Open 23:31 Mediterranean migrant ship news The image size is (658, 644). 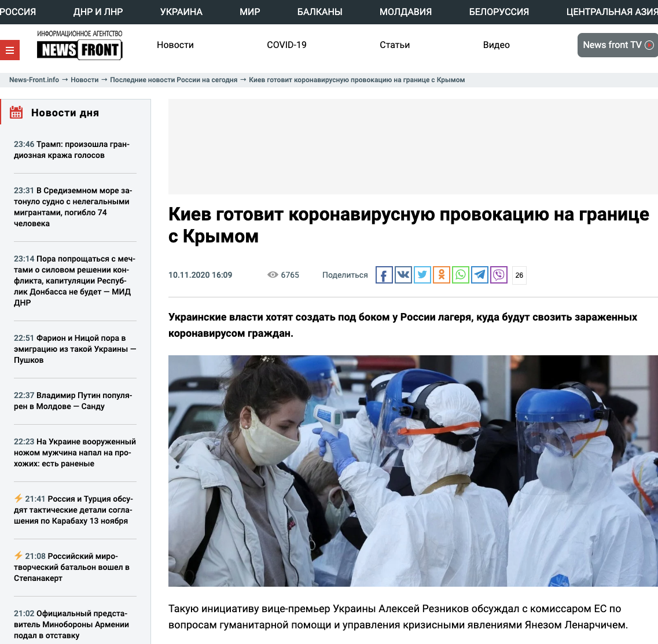point(73,207)
